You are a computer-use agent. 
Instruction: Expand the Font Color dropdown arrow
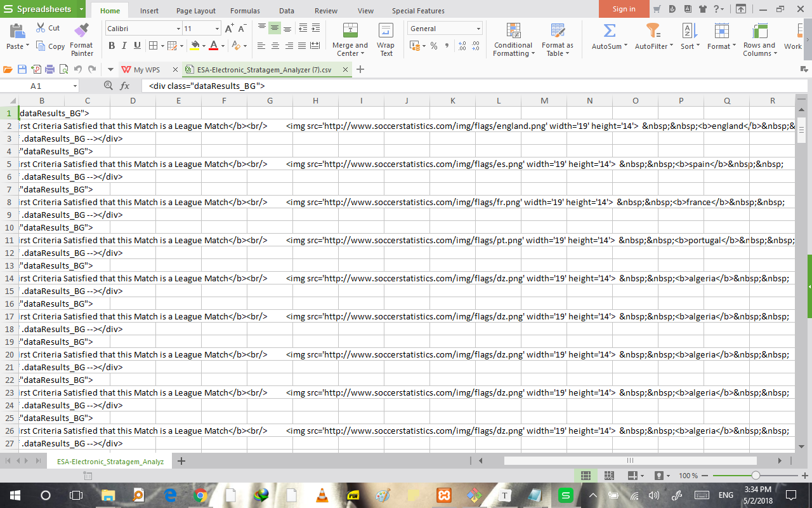click(222, 46)
